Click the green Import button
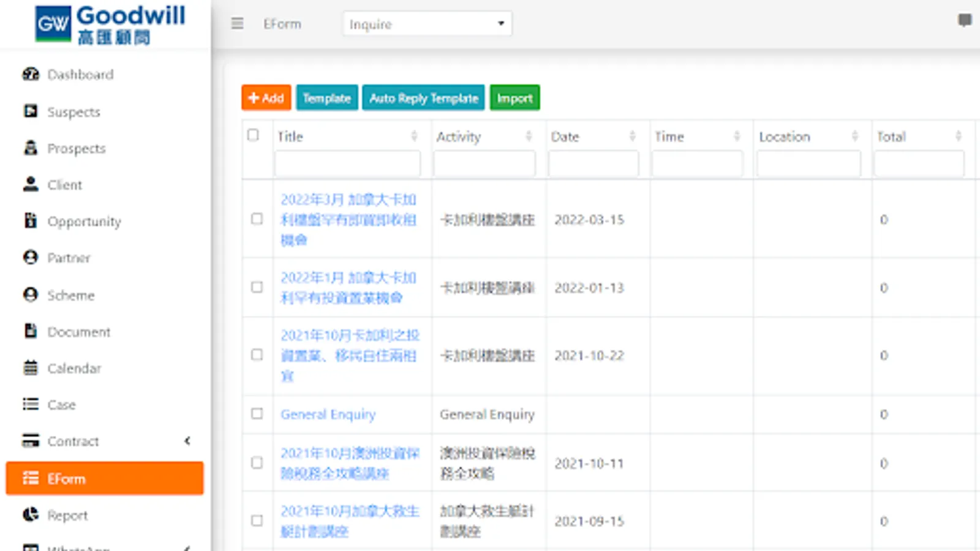Screen dimensions: 980x551 [515, 98]
